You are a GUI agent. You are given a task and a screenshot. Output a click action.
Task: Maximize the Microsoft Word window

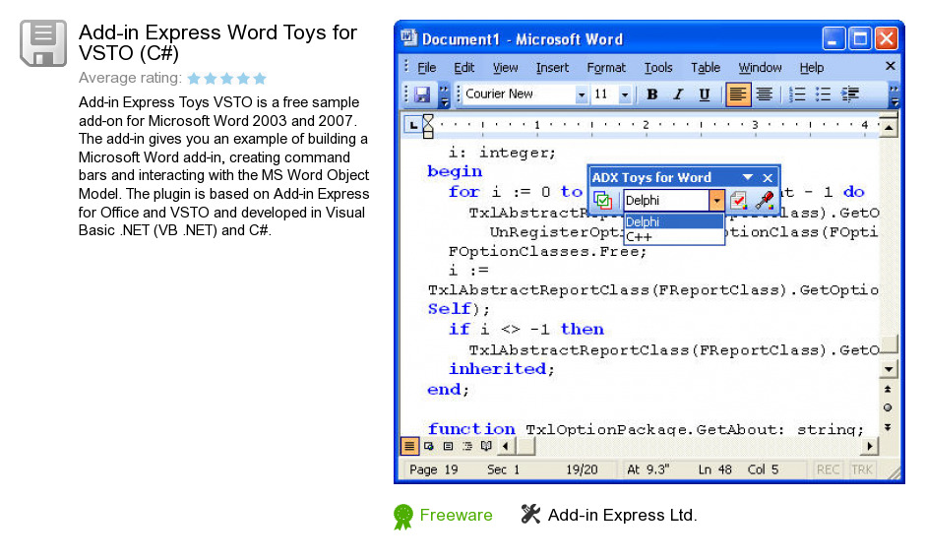point(860,39)
